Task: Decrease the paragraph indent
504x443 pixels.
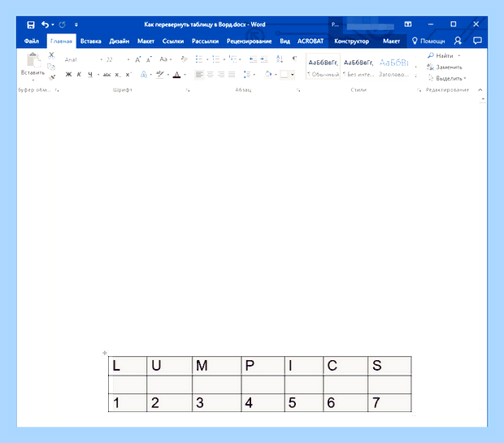Action: point(253,59)
